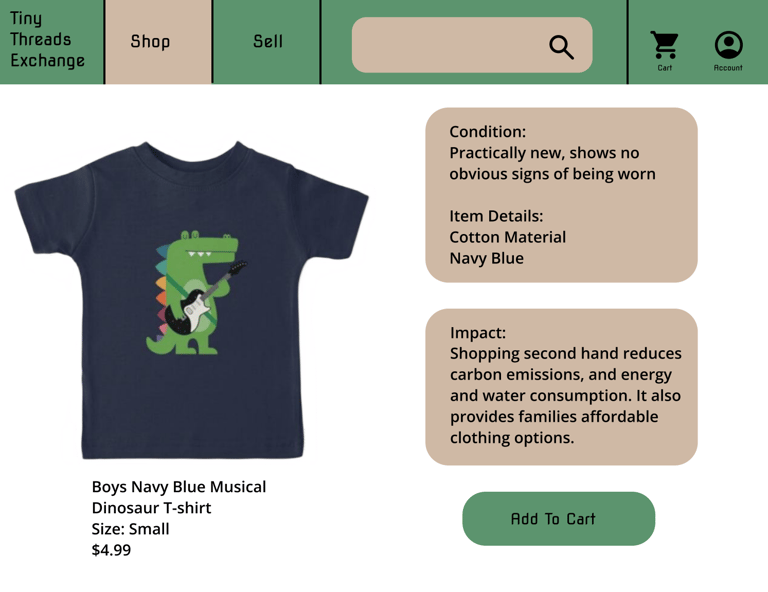Click the Add To Cart button

(558, 519)
